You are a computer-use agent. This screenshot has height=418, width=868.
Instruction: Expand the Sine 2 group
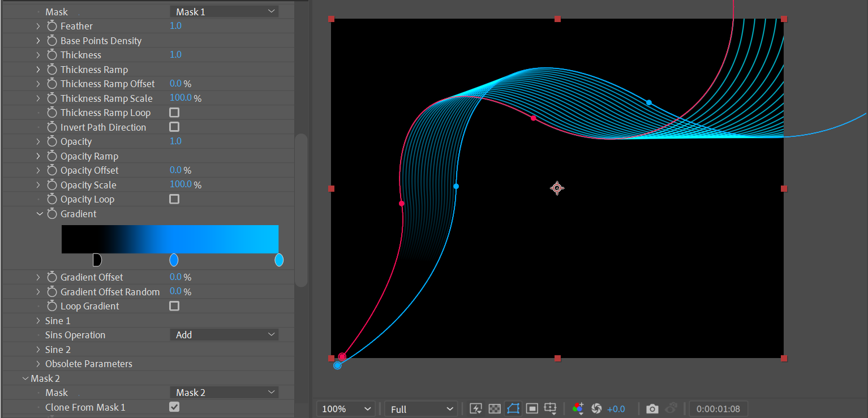(x=38, y=350)
